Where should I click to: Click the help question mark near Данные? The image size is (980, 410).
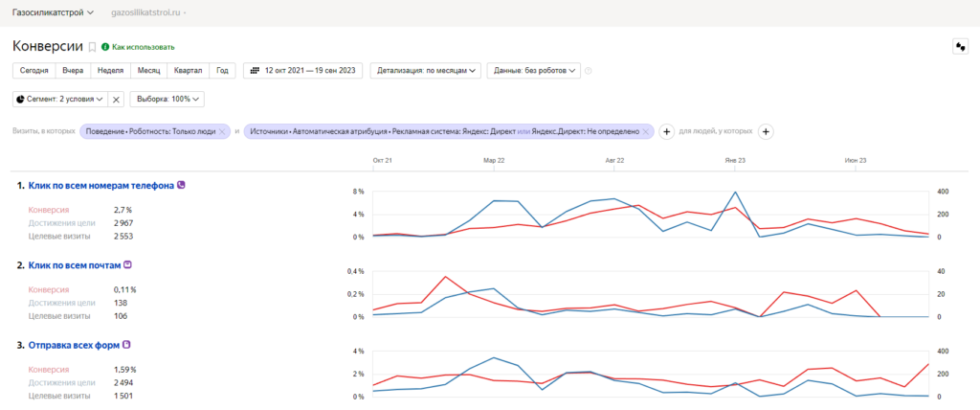[x=589, y=71]
